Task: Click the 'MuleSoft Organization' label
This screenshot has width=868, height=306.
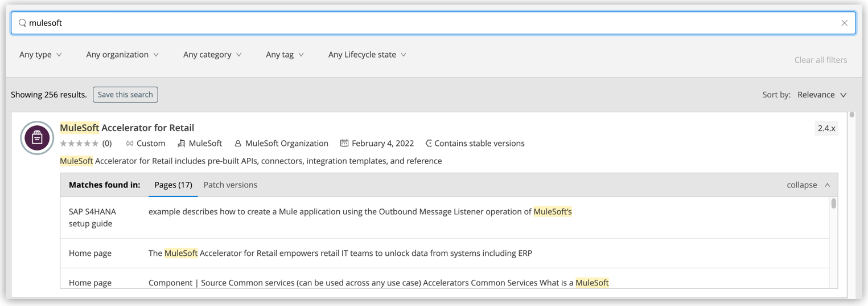Action: [287, 144]
